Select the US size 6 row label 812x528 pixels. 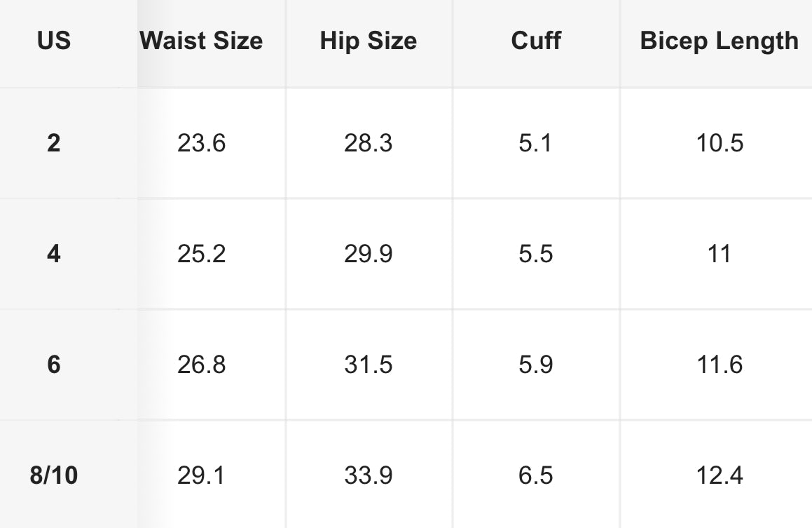tap(54, 365)
